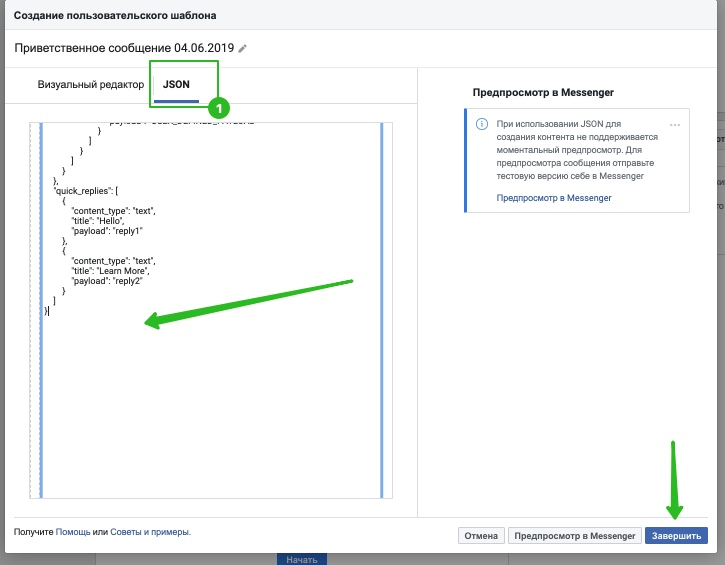
Task: Place cursor on the "payload": "reply1" line
Action: [x=107, y=231]
